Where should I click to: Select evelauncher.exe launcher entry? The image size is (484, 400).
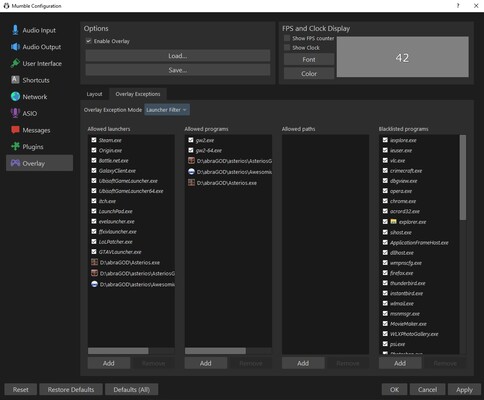point(117,221)
